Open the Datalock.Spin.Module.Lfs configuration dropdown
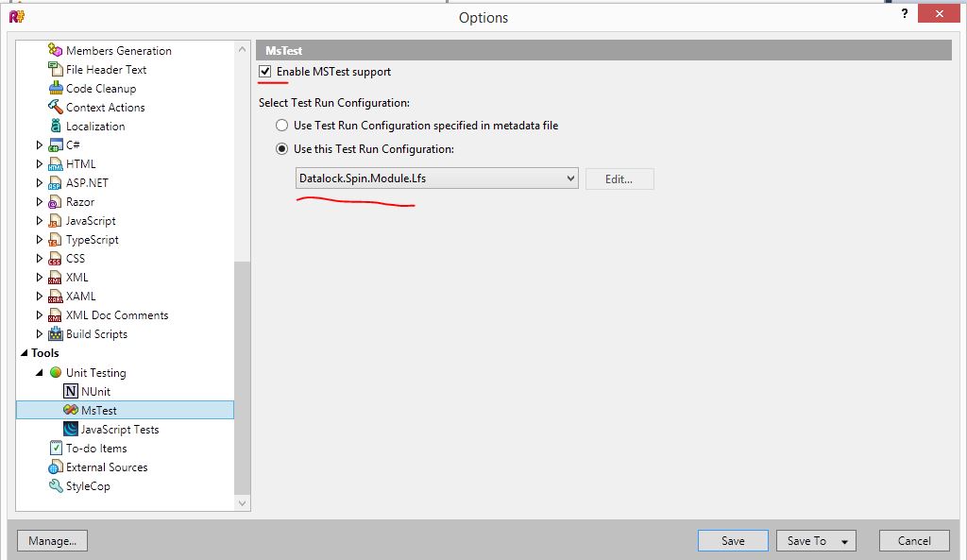Viewport: 967px width, 560px height. pyautogui.click(x=436, y=178)
